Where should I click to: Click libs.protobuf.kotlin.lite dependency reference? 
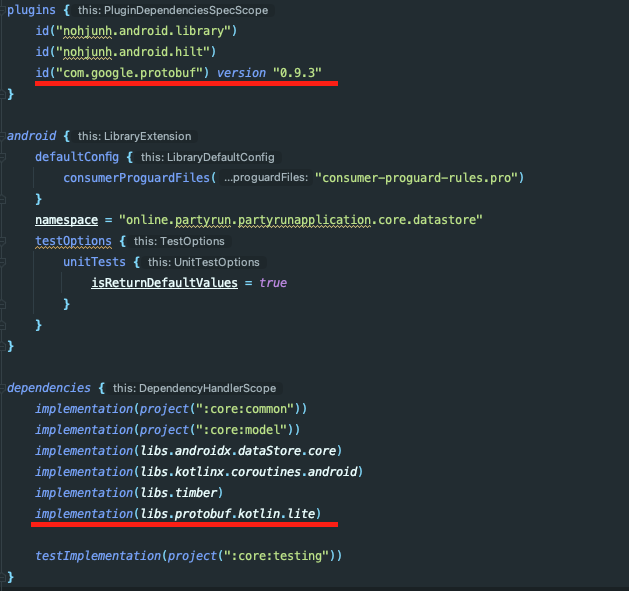(227, 514)
